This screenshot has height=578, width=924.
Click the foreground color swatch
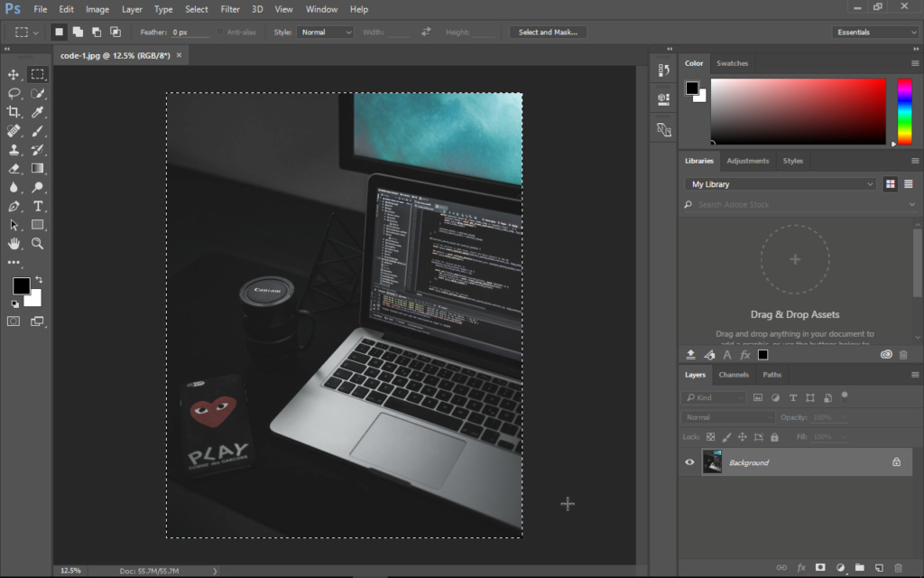pyautogui.click(x=21, y=285)
